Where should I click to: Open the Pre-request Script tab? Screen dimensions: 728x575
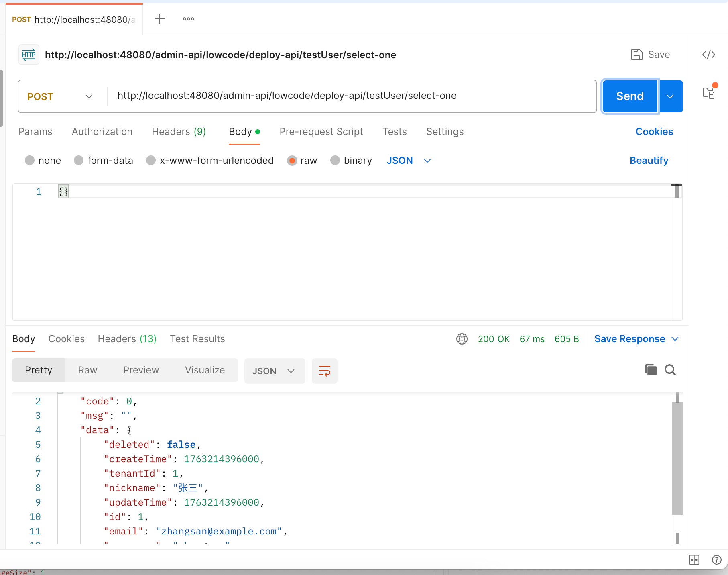click(x=321, y=132)
